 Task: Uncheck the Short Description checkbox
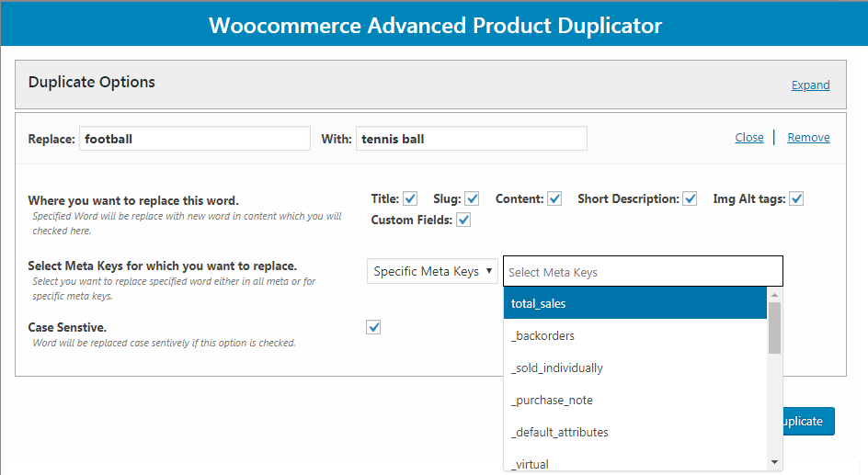pyautogui.click(x=690, y=198)
